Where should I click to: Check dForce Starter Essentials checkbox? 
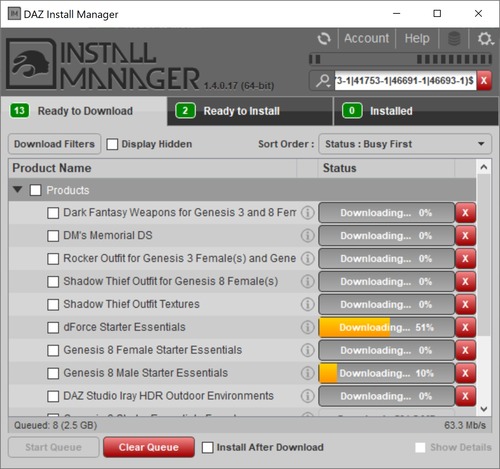pos(53,327)
